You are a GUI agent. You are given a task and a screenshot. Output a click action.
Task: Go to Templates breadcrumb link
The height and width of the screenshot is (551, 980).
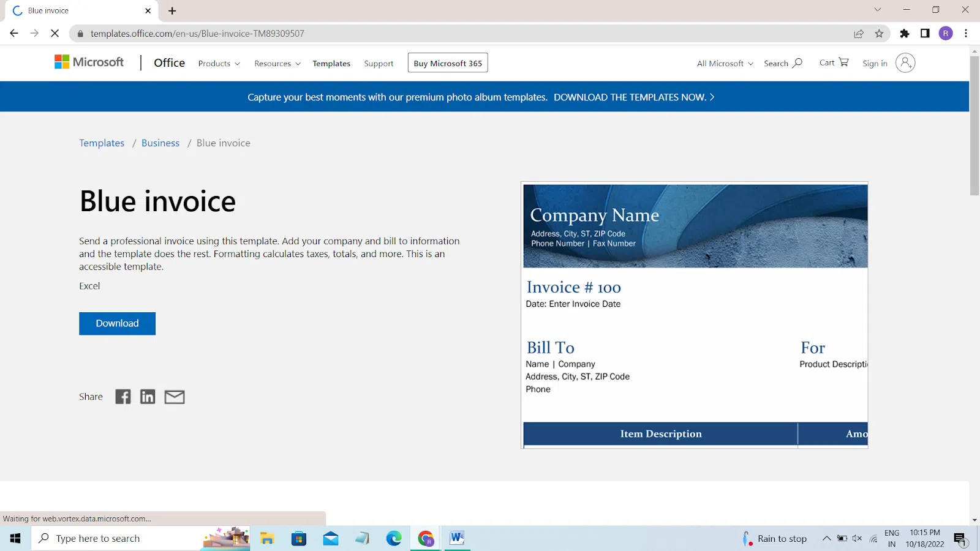point(102,143)
